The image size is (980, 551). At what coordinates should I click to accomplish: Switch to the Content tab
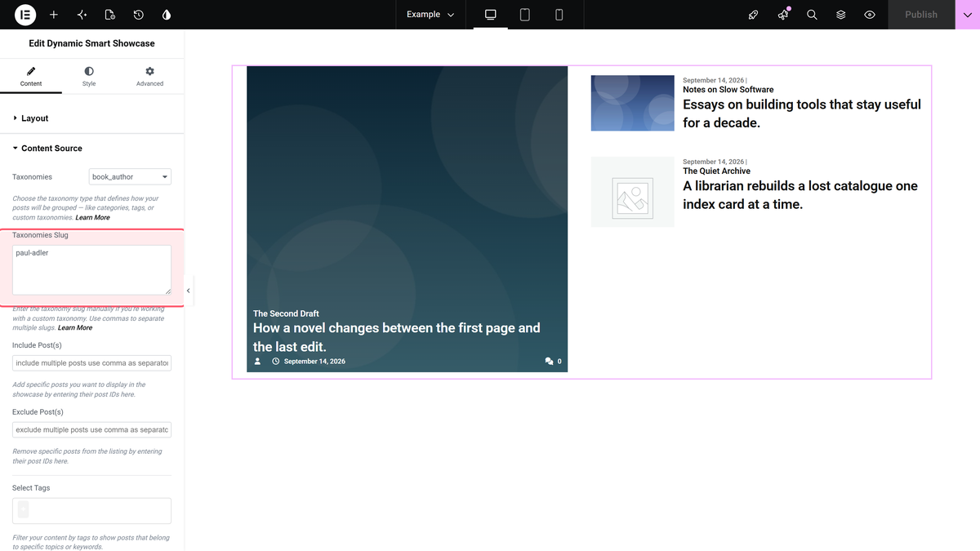click(x=31, y=76)
